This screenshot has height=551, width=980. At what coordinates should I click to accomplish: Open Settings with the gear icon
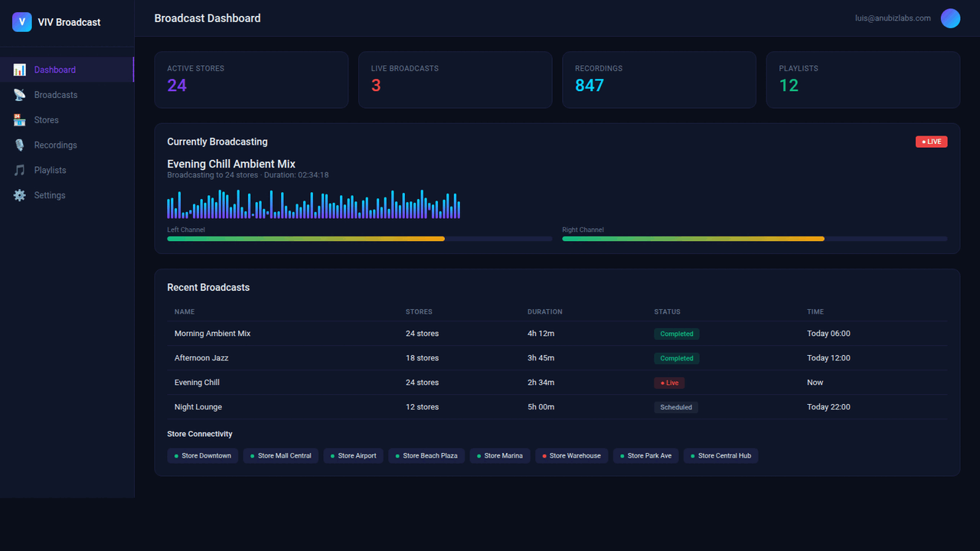click(x=19, y=195)
